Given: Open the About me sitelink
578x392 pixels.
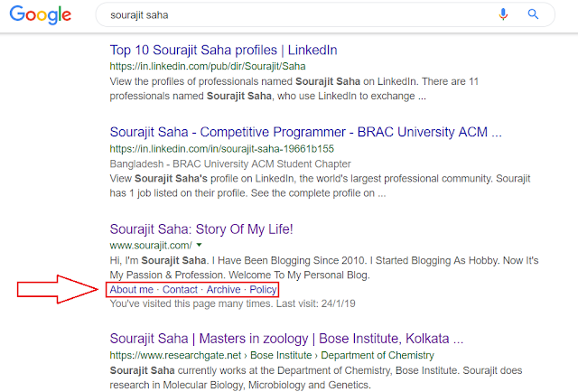Looking at the screenshot, I should point(132,289).
